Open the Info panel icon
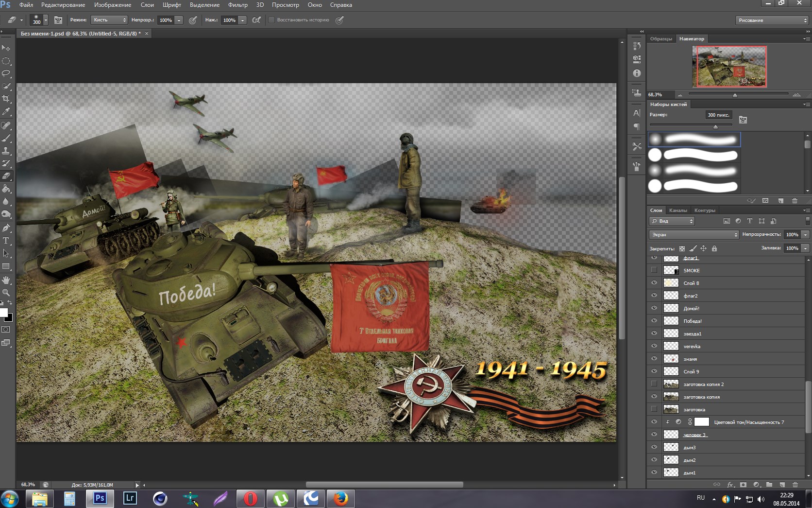The width and height of the screenshot is (812, 508). coord(637,73)
